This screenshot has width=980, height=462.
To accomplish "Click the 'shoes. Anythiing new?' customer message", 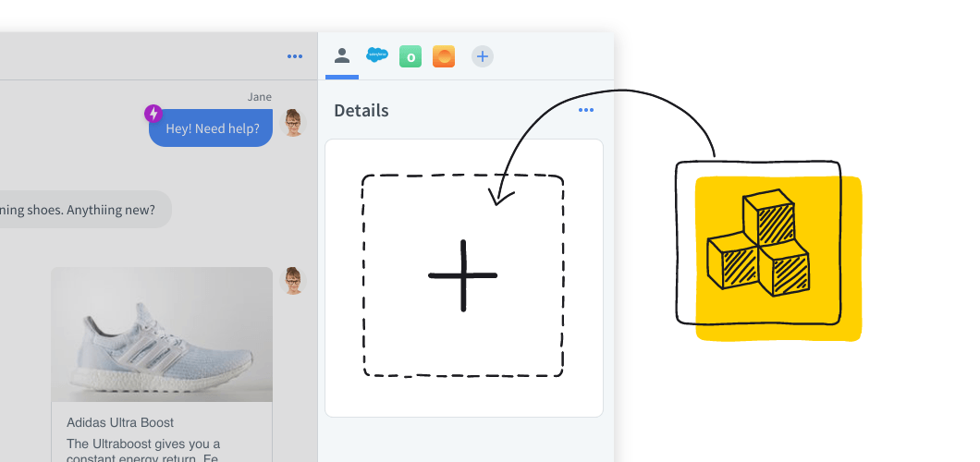I will click(x=85, y=209).
